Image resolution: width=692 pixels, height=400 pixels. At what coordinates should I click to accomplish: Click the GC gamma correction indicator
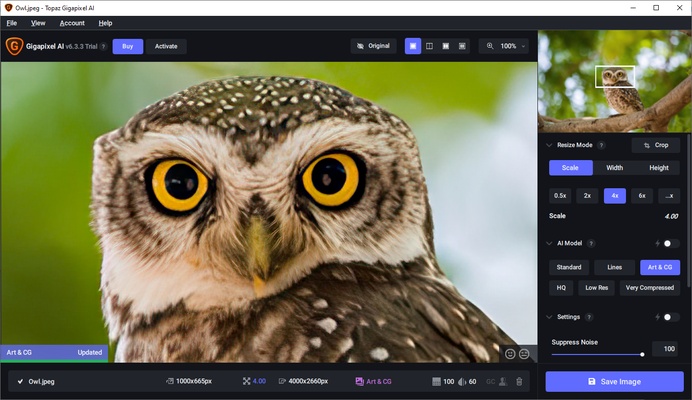pos(490,381)
